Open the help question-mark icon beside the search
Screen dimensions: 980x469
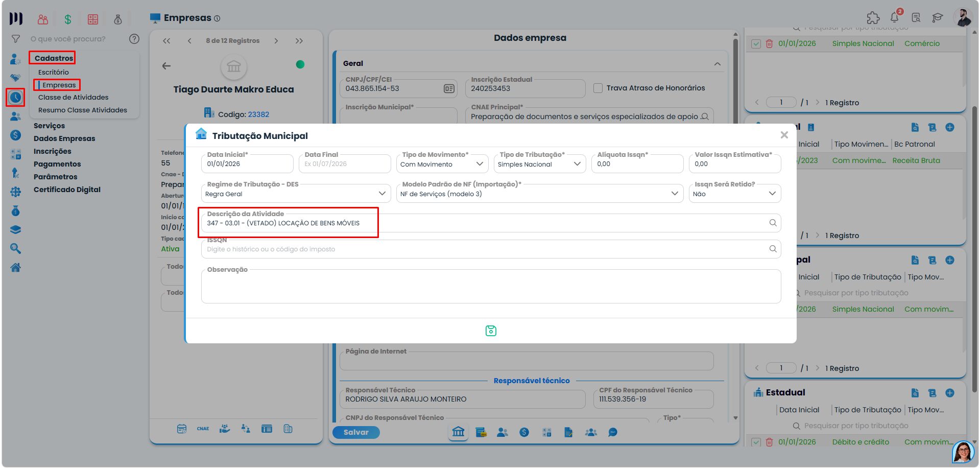tap(134, 39)
